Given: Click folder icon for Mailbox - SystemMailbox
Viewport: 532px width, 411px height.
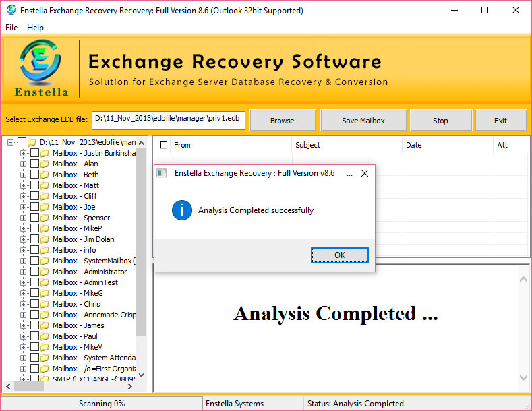Looking at the screenshot, I should [x=45, y=261].
